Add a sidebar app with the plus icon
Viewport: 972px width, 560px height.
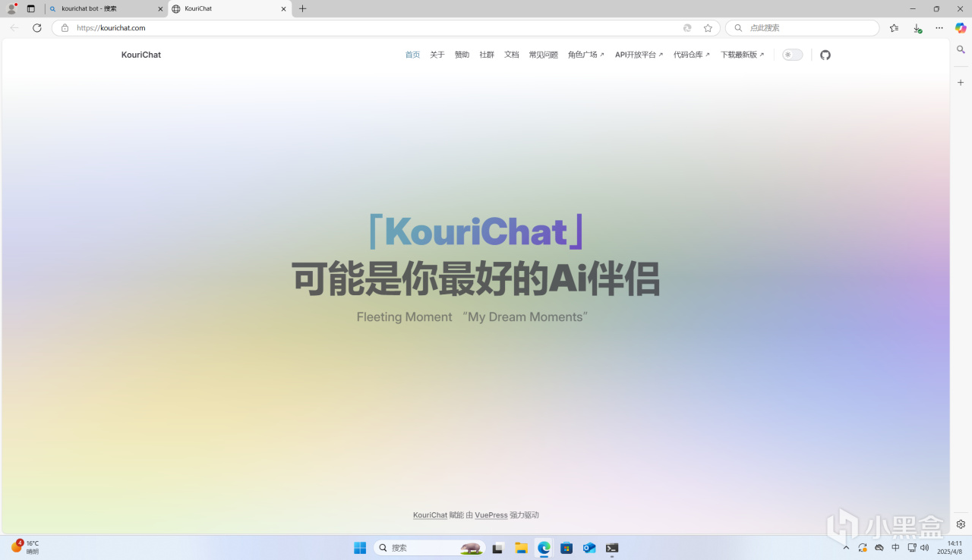(x=961, y=83)
